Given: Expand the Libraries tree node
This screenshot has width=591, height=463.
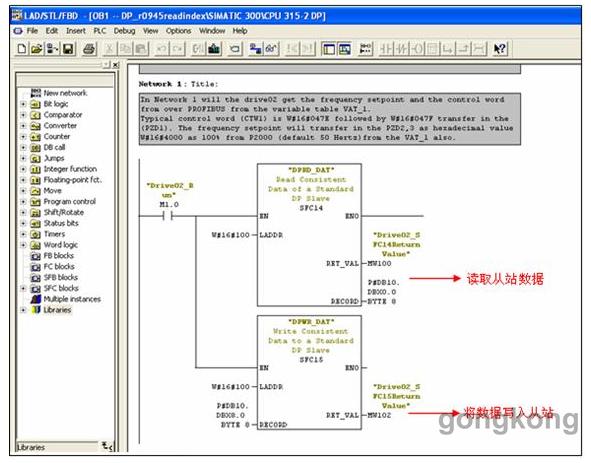Looking at the screenshot, I should pos(23,310).
